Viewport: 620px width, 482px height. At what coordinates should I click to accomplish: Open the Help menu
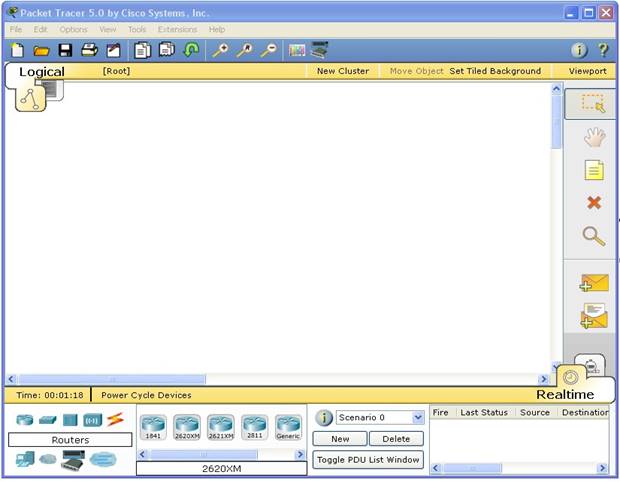[217, 29]
